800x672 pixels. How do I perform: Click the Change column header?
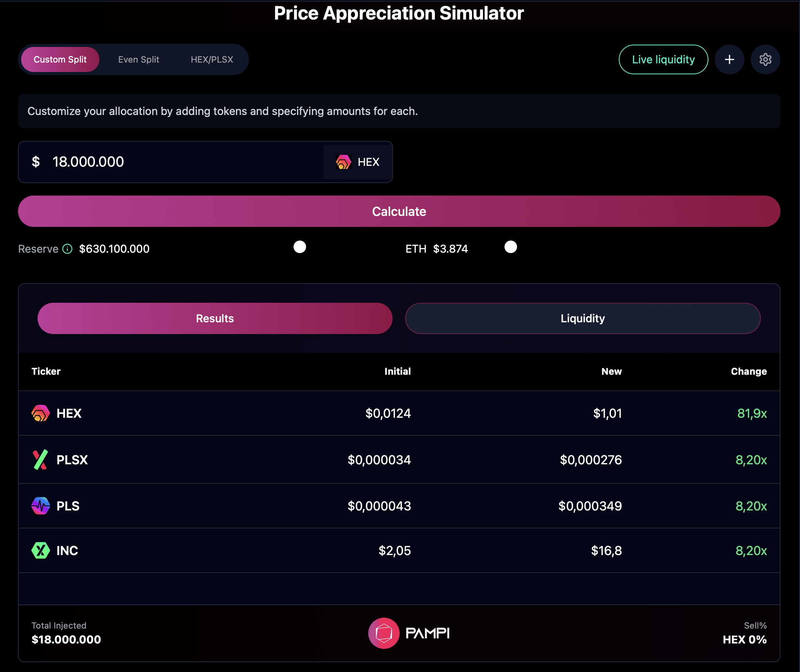(749, 371)
